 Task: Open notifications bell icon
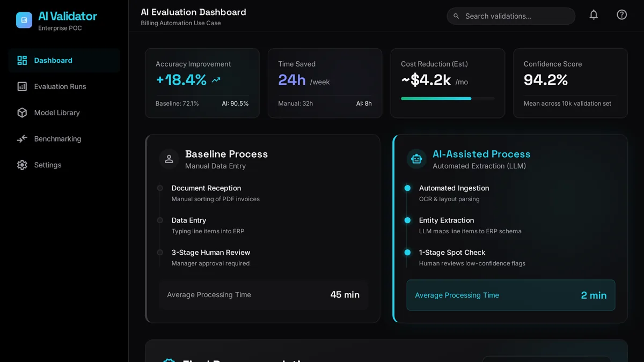point(594,15)
